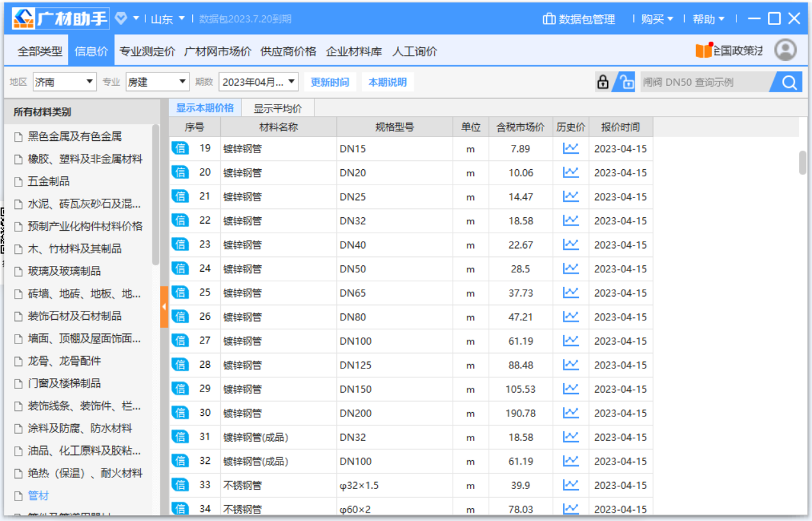Click the blue open-lock icon

(x=624, y=82)
